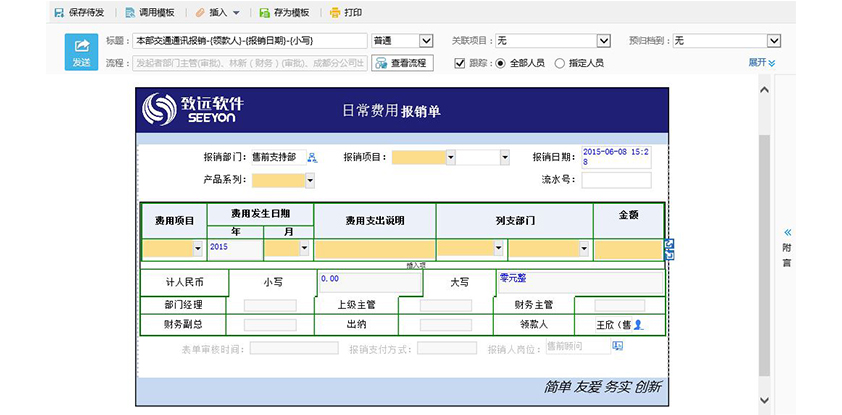The width and height of the screenshot is (842, 415).
Task: Select the department picker icon beside 售前支持部
Action: click(312, 158)
